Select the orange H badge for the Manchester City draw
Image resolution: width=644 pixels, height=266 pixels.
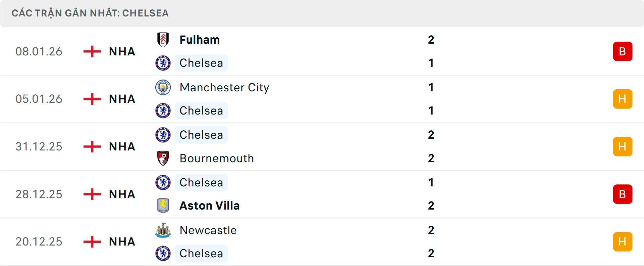click(x=623, y=99)
